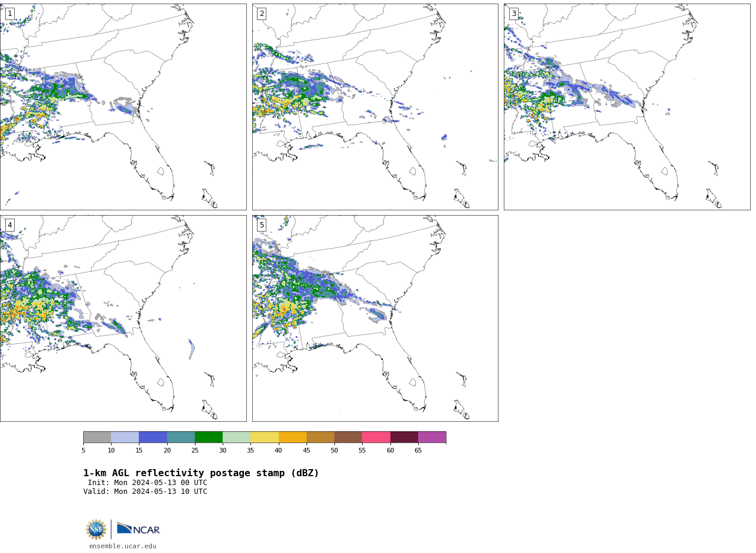Click the title '1-km AGL reflectivity postage stamp (dBZ)'
The image size is (756, 553).
pos(201,473)
